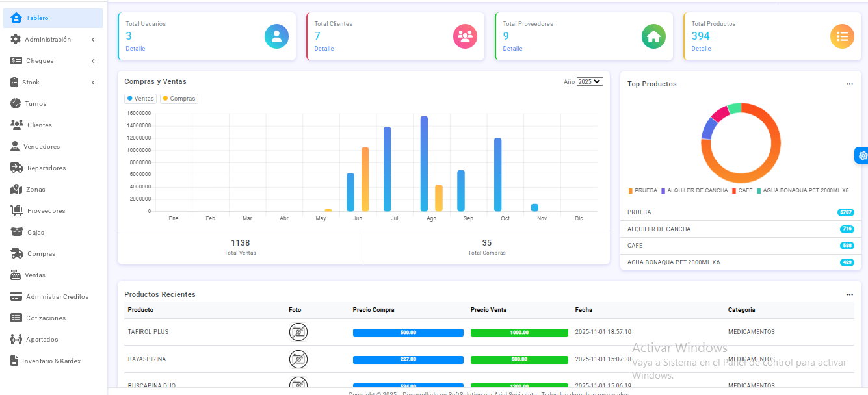Toggle the Compras series in chart legend
868x395 pixels.
pos(179,99)
